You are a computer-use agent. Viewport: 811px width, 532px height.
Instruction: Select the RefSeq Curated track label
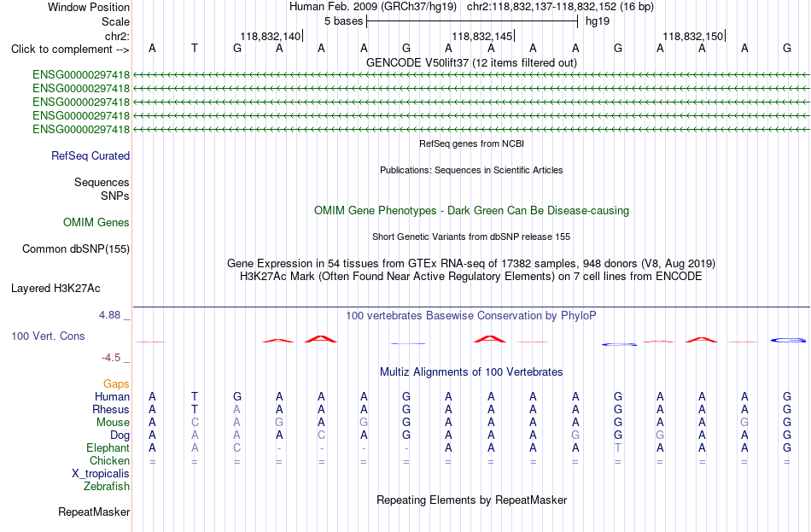90,155
